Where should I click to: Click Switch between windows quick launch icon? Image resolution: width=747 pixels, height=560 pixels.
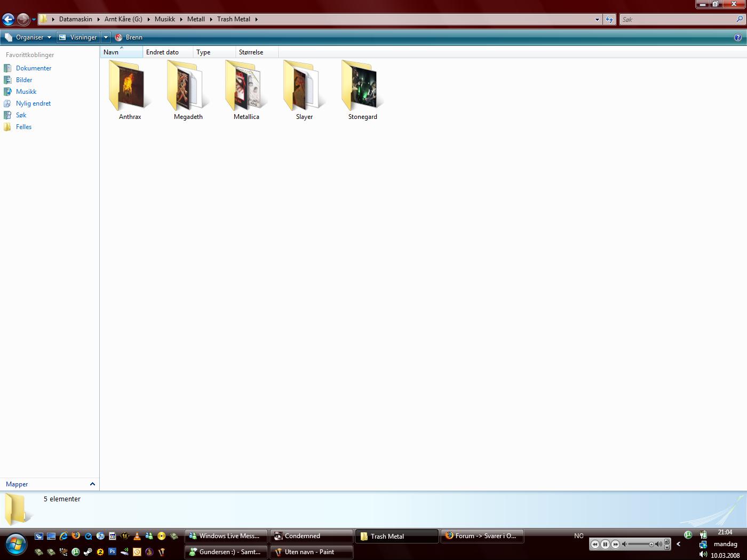click(x=39, y=536)
